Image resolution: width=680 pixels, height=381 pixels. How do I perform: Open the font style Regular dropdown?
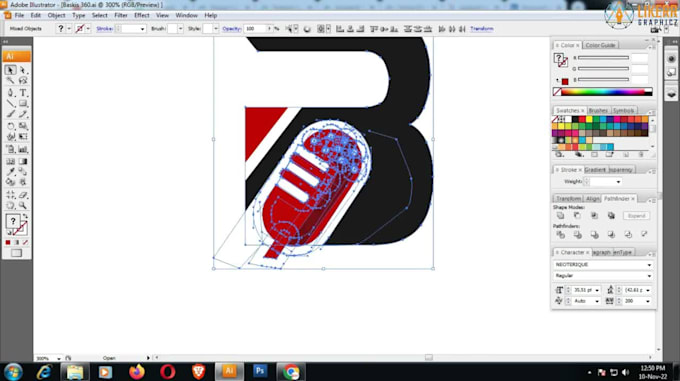point(649,276)
